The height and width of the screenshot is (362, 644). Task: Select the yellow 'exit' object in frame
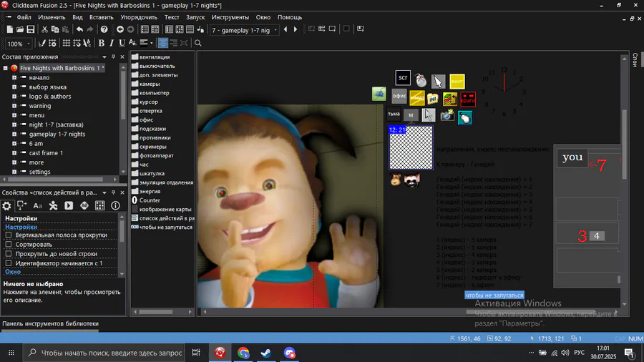click(457, 81)
